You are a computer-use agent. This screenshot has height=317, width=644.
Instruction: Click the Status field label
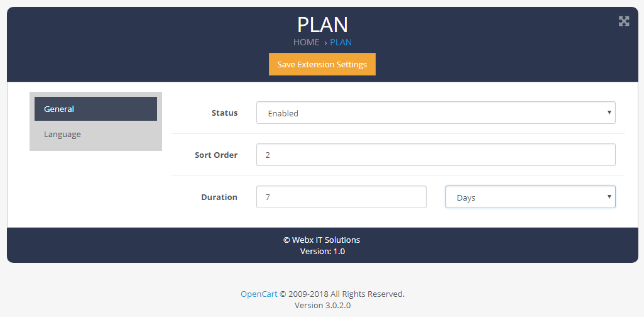coord(225,113)
